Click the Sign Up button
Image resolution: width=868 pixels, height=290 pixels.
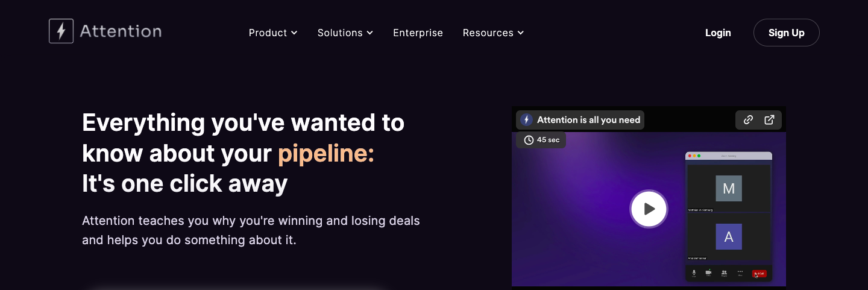coord(786,33)
